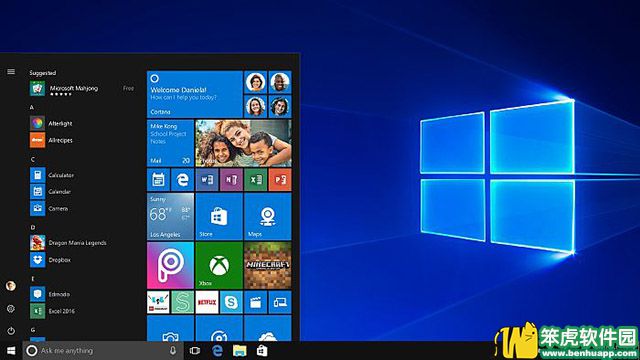
Task: Open Calculator app
Action: click(x=52, y=175)
